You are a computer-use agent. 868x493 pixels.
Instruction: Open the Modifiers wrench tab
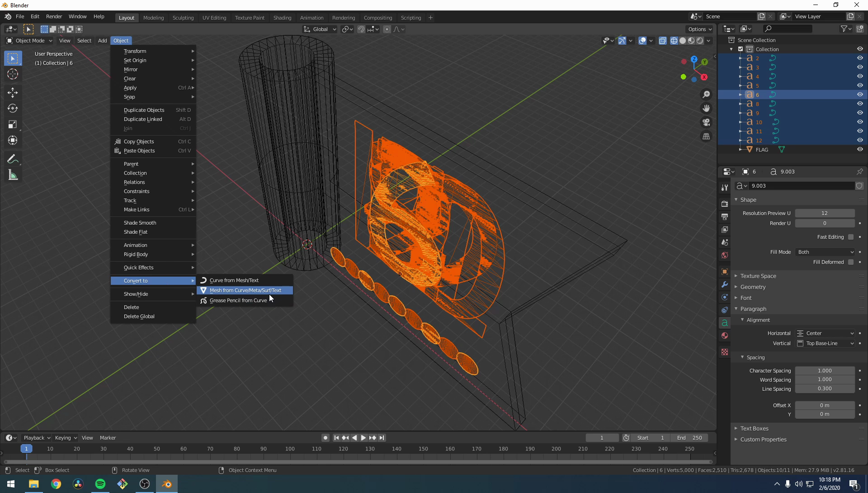(725, 284)
